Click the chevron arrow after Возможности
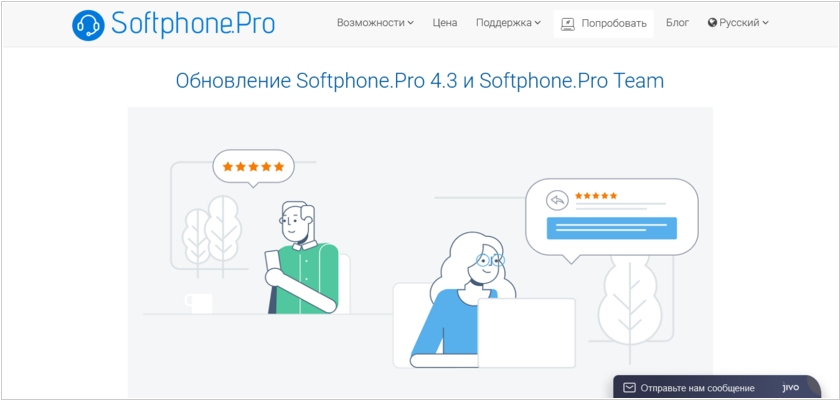The image size is (840, 400). coord(410,23)
